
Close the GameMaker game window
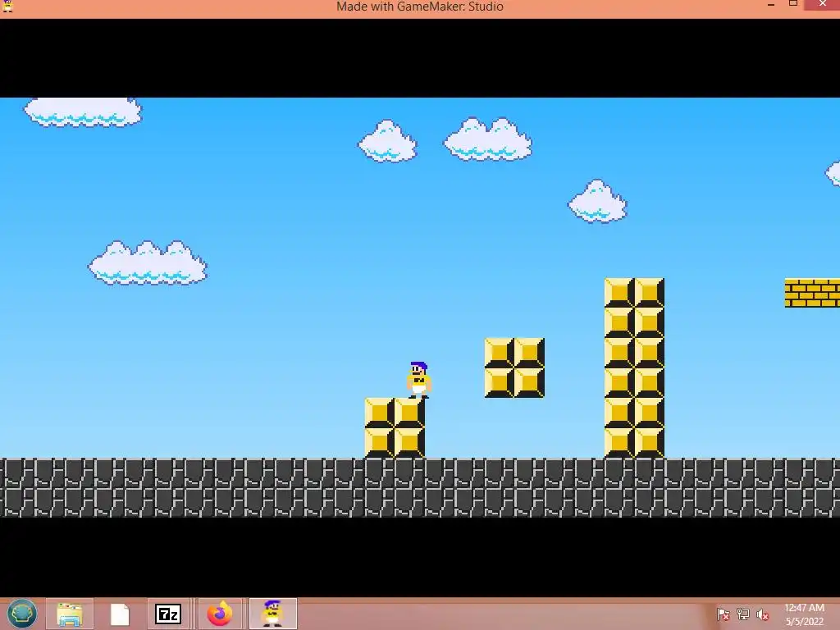823,4
